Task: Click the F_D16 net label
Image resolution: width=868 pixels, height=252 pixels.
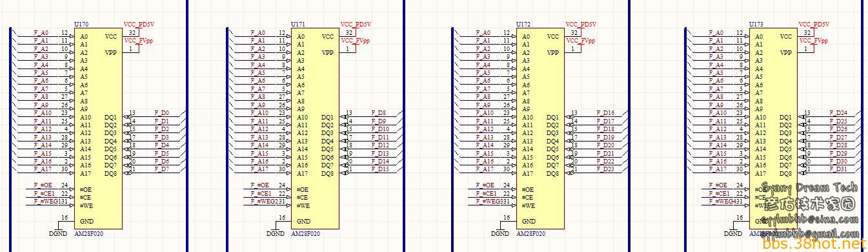Action: 605,113
